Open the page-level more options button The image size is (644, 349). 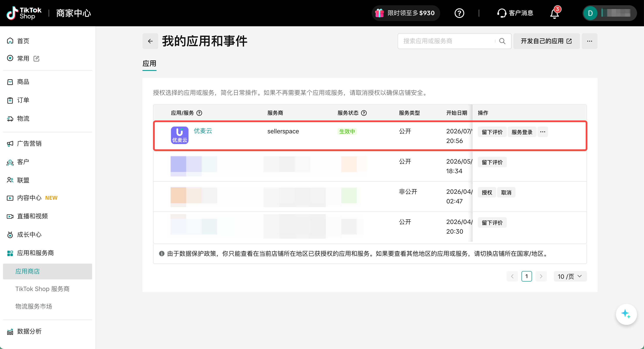pos(589,41)
